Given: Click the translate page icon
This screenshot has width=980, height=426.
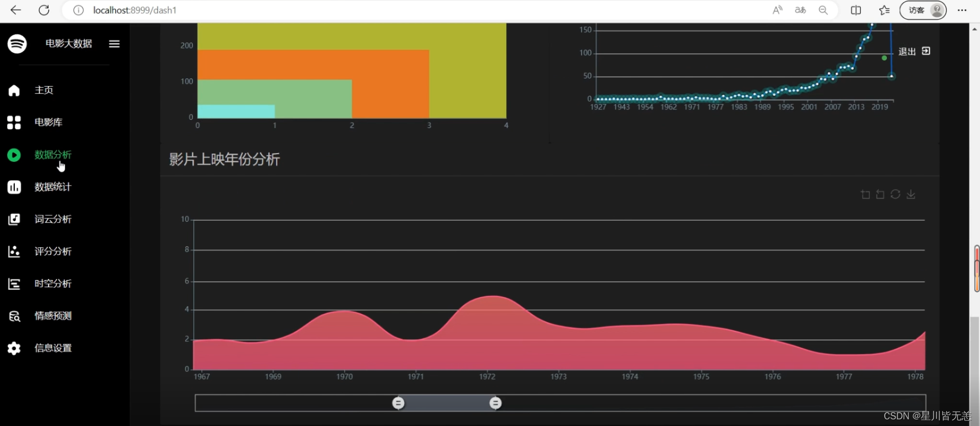Looking at the screenshot, I should pyautogui.click(x=800, y=10).
